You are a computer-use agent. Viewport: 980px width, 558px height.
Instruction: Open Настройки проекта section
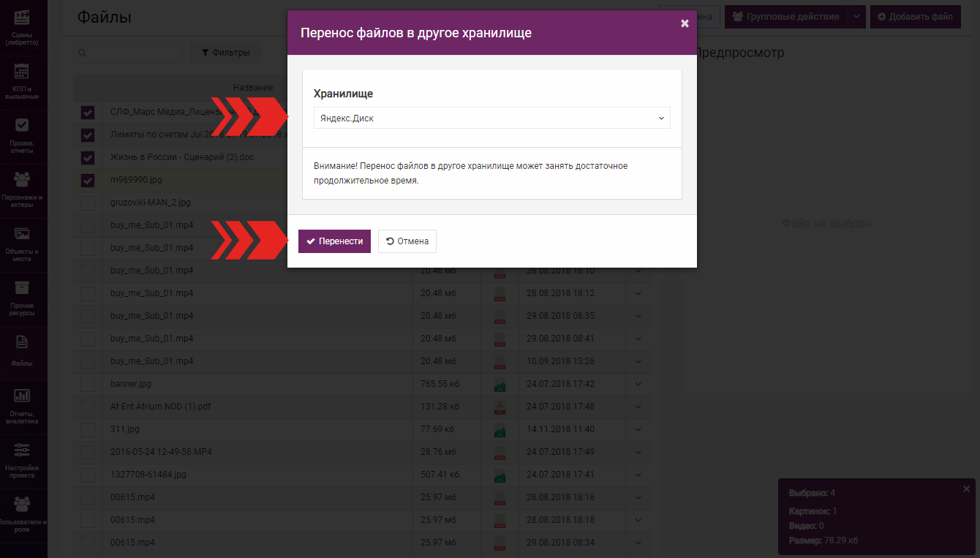point(22,460)
